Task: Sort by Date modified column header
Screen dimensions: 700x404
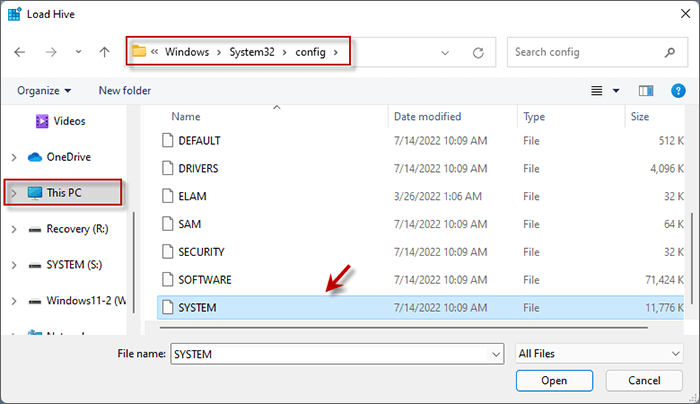Action: coord(428,117)
